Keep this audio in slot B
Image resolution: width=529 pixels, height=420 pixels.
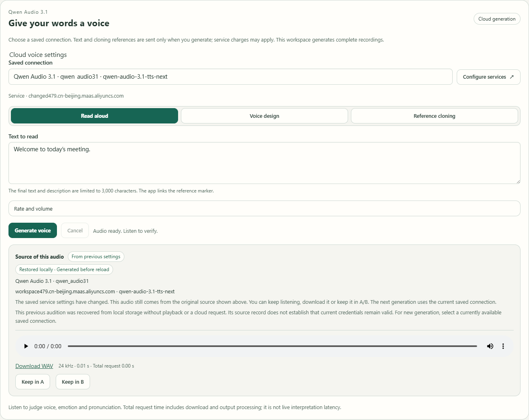(73, 382)
